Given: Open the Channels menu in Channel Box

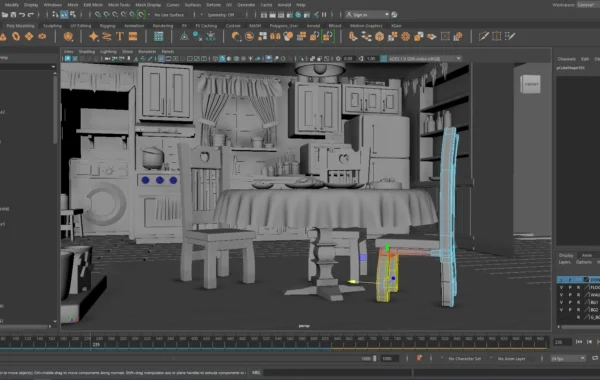Looking at the screenshot, I should pos(566,59).
